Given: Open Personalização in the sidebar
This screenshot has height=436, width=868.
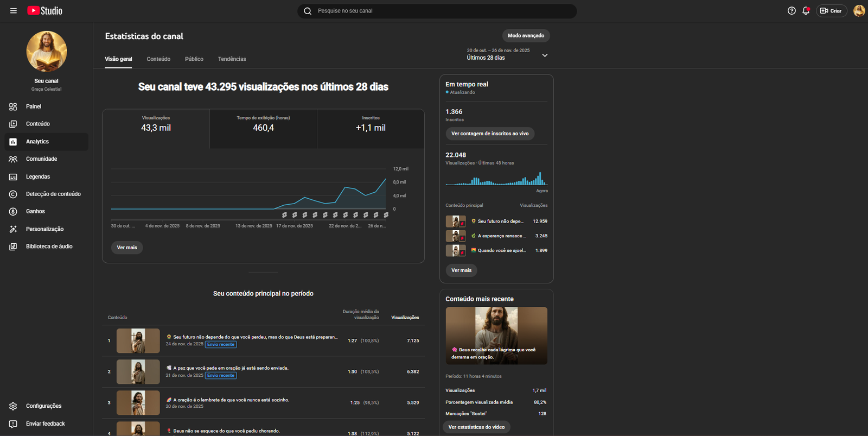Looking at the screenshot, I should (44, 229).
